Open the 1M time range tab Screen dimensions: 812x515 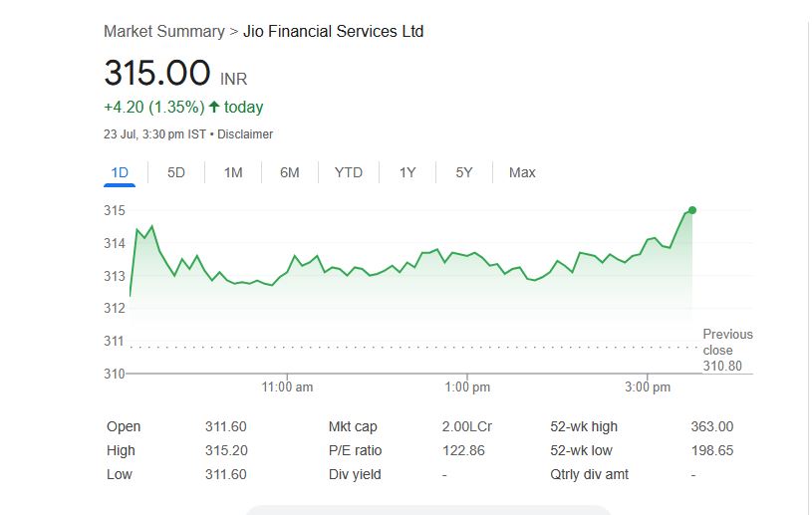point(233,172)
